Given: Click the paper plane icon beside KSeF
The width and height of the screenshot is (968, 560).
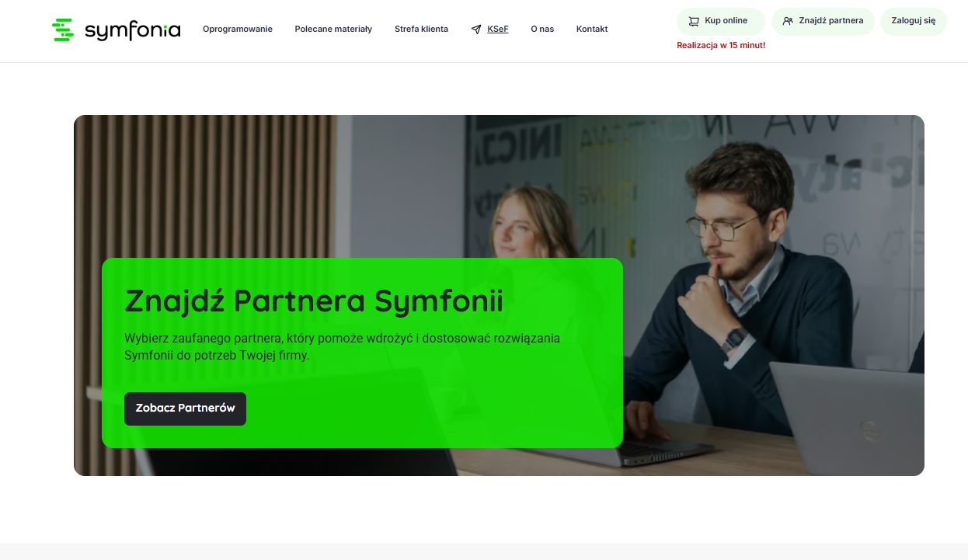Looking at the screenshot, I should [476, 30].
